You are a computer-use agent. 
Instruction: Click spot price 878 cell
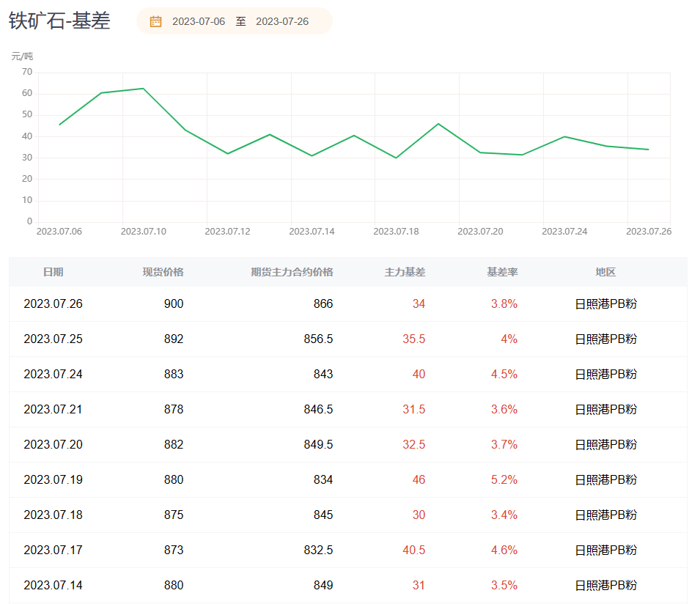tap(174, 409)
